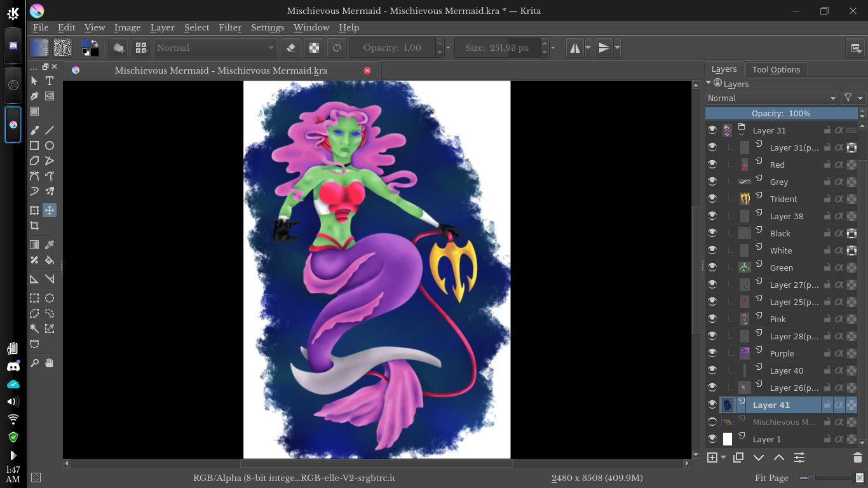
Task: Activate the Crop tool
Action: click(x=34, y=225)
